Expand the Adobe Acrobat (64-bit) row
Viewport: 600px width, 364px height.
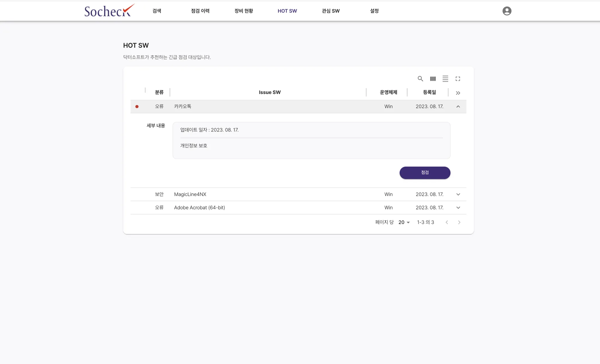point(458,208)
